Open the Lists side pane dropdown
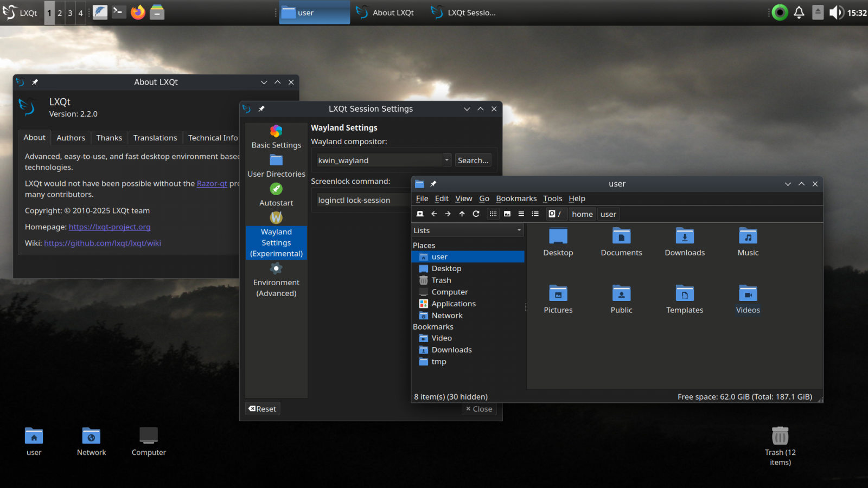The width and height of the screenshot is (868, 488). (x=467, y=230)
